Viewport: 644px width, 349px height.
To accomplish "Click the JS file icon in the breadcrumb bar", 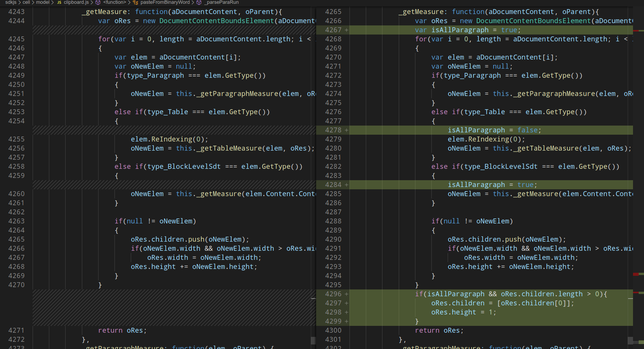I will click(x=59, y=2).
